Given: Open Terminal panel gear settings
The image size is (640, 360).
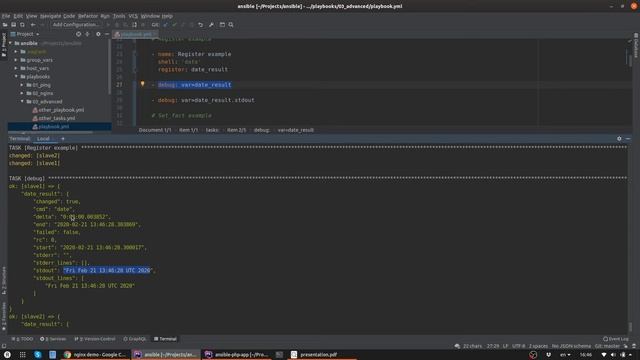Looking at the screenshot, I should click(619, 139).
